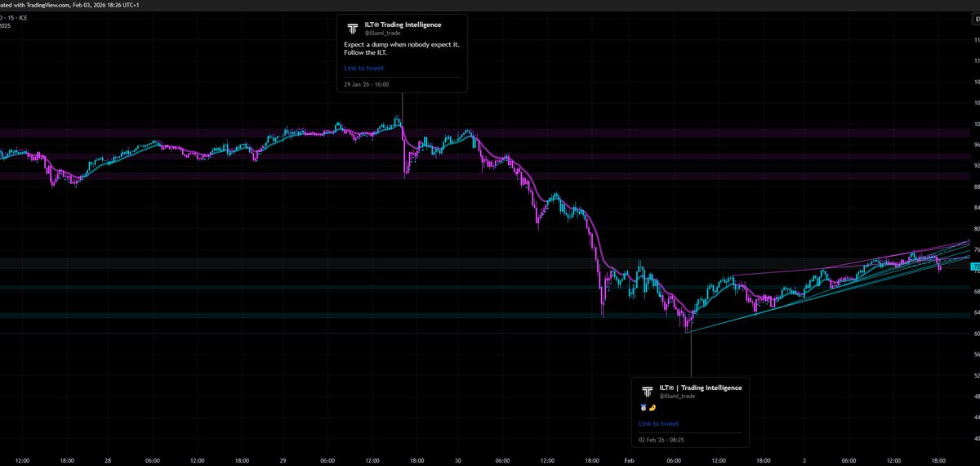Click the @illumi_trade handle in the top tweet card

tap(383, 33)
